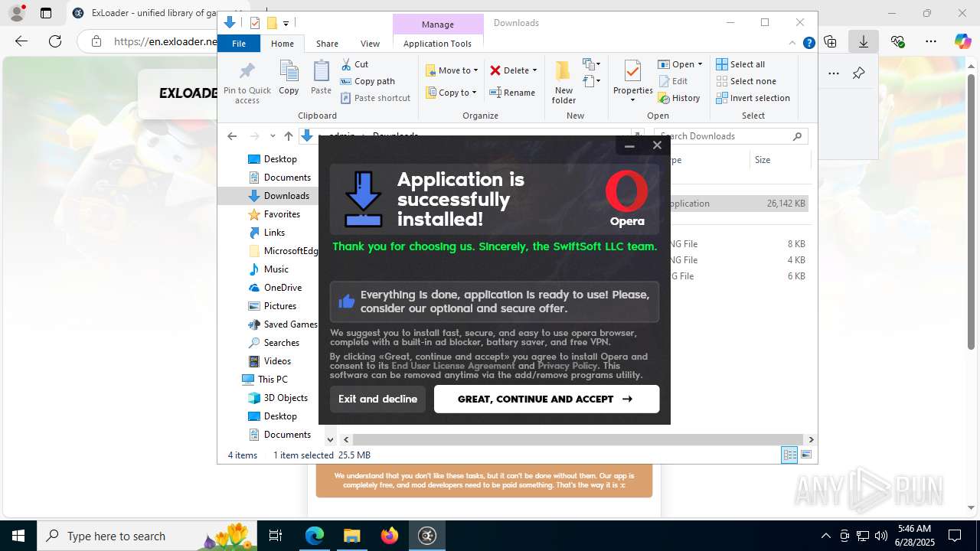Close the Opera offer installer dialog
The width and height of the screenshot is (980, 551).
[x=657, y=145]
